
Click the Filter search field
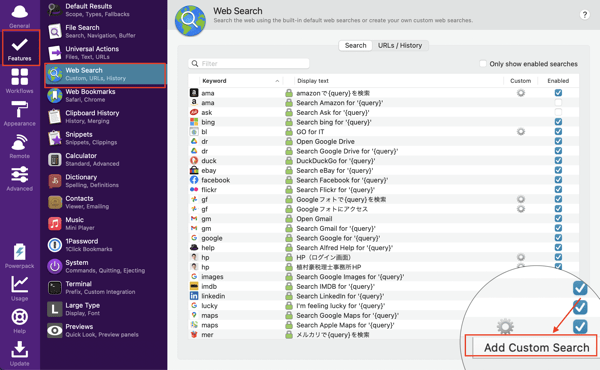[249, 64]
